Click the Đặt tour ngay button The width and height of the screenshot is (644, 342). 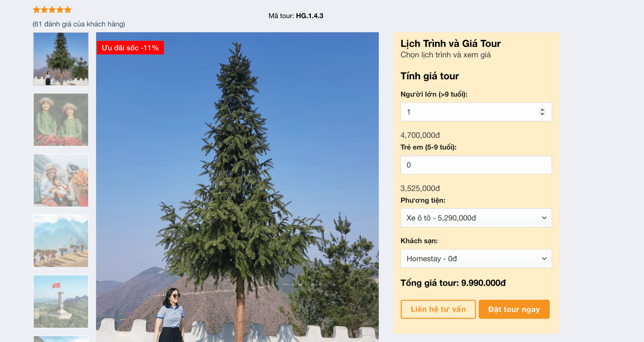[x=514, y=309]
